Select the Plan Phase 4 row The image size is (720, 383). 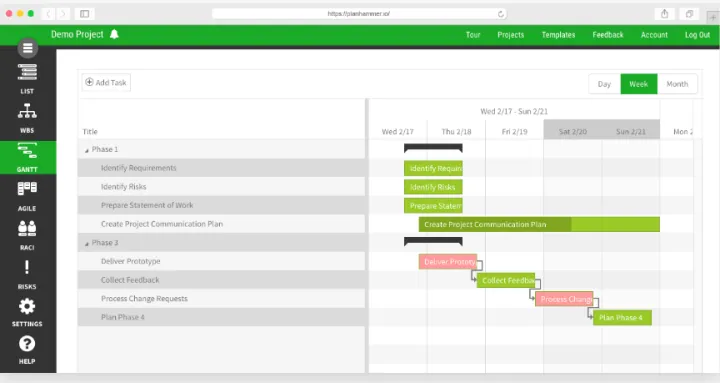click(221, 317)
